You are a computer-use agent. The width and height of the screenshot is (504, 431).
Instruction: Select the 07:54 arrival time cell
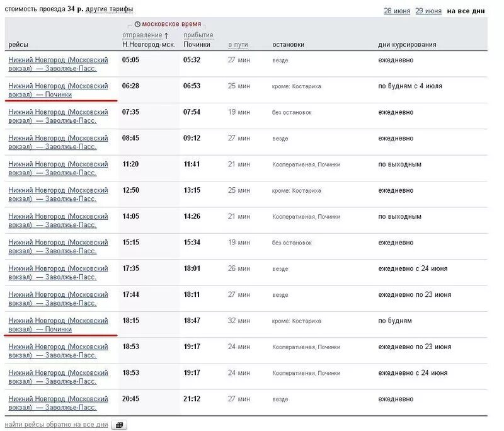192,112
